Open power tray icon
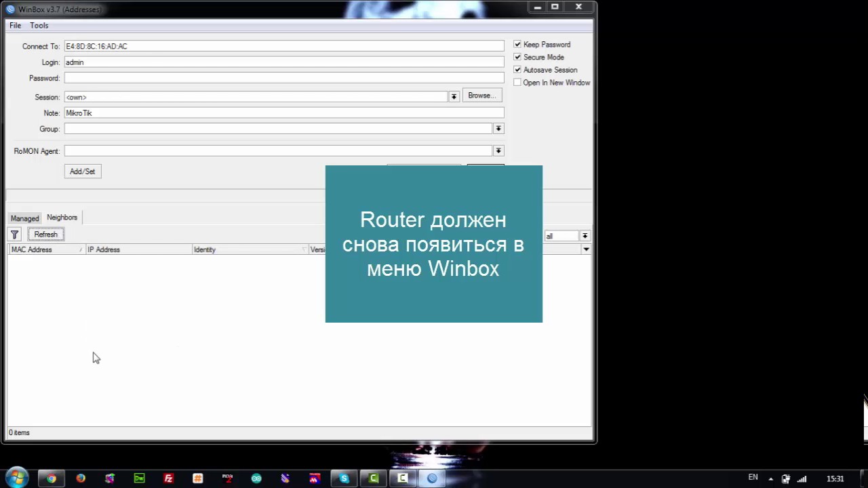 coord(786,479)
